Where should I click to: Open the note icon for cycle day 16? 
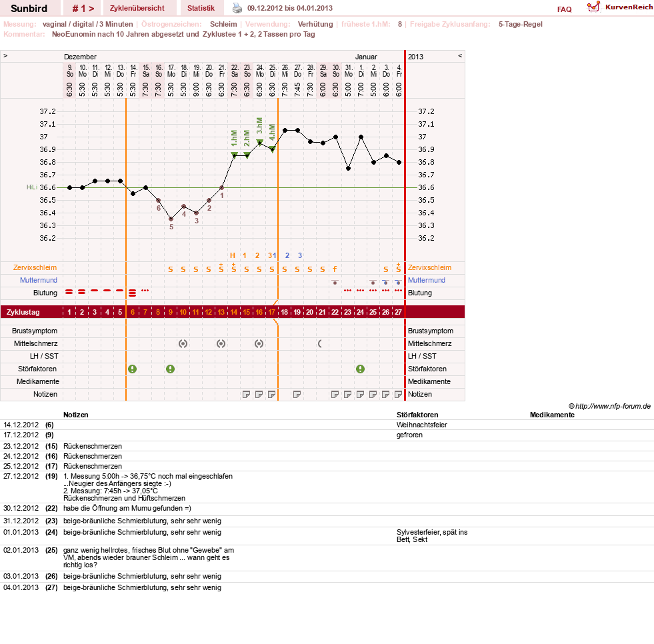[x=259, y=394]
